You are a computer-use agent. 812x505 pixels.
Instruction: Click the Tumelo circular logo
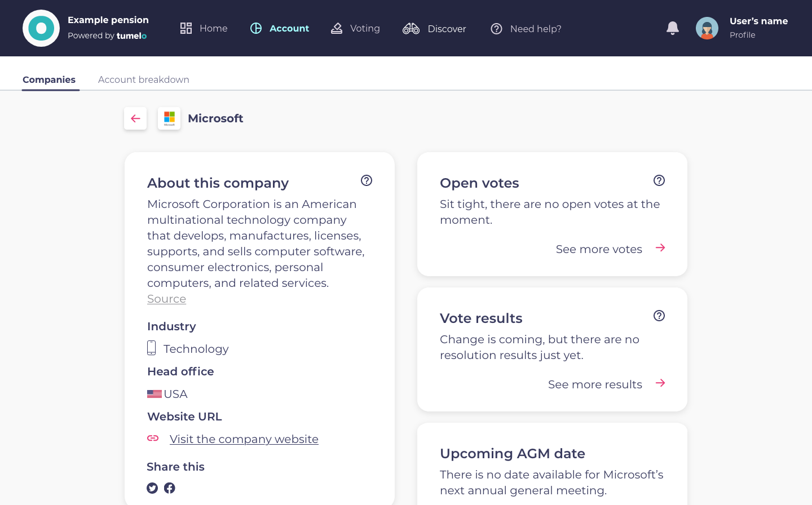click(x=41, y=28)
